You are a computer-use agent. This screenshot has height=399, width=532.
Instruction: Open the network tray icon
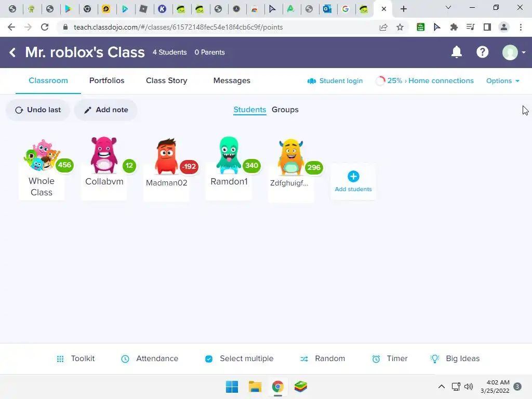[456, 387]
